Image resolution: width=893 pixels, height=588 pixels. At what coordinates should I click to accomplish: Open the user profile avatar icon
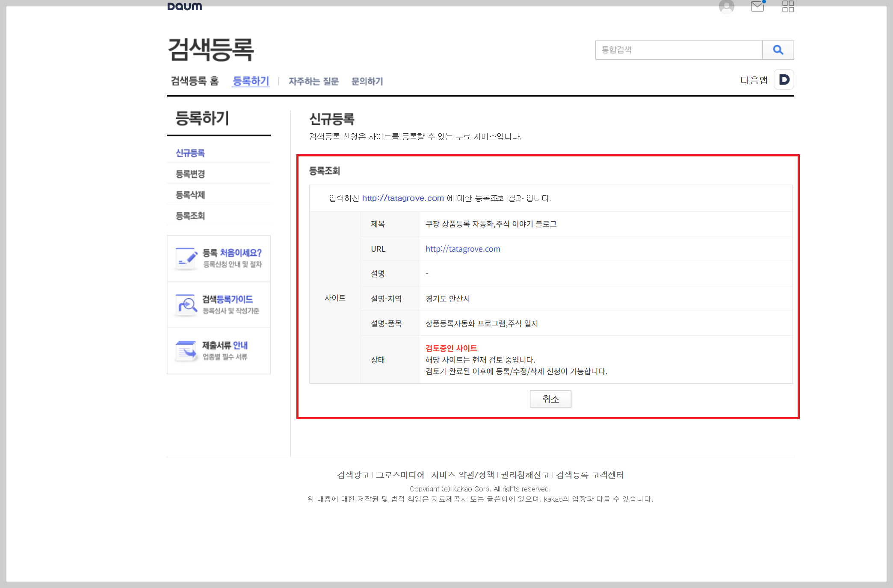click(x=726, y=6)
